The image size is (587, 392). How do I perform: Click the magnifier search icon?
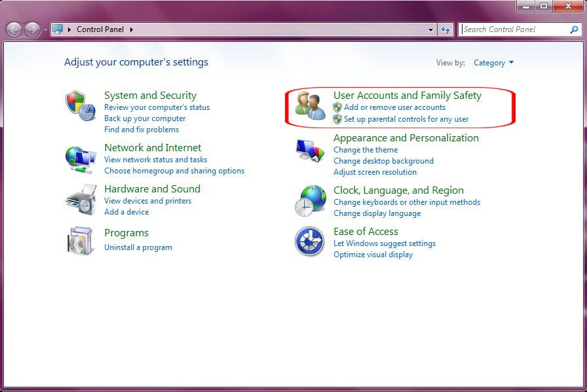(574, 29)
